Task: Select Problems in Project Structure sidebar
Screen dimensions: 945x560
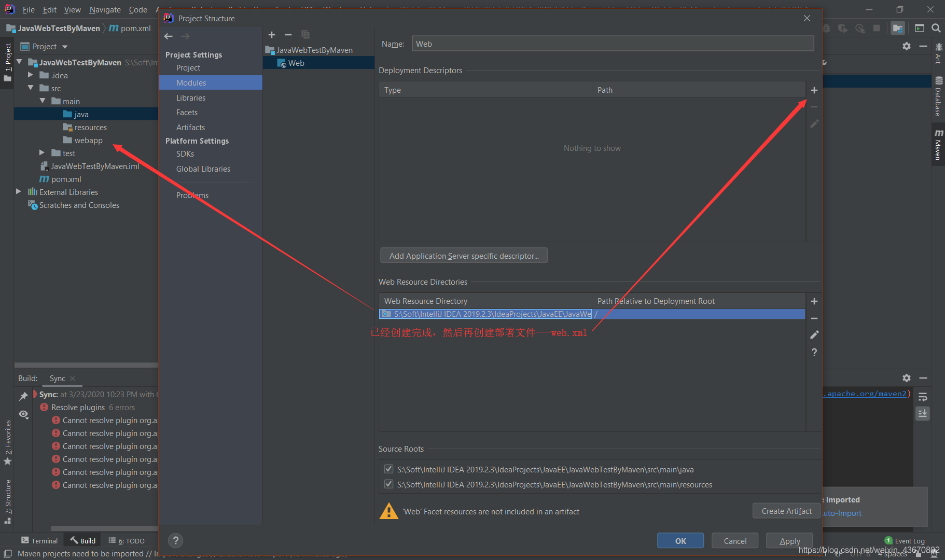Action: click(192, 195)
